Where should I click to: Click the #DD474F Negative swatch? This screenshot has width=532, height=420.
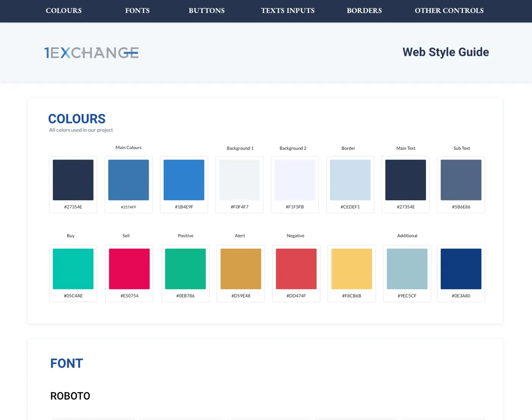(296, 269)
